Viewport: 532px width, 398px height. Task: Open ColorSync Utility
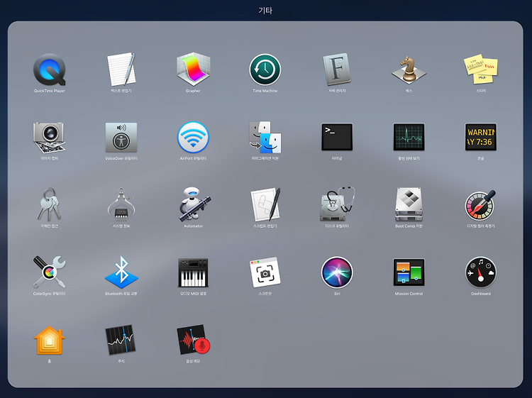tap(49, 272)
